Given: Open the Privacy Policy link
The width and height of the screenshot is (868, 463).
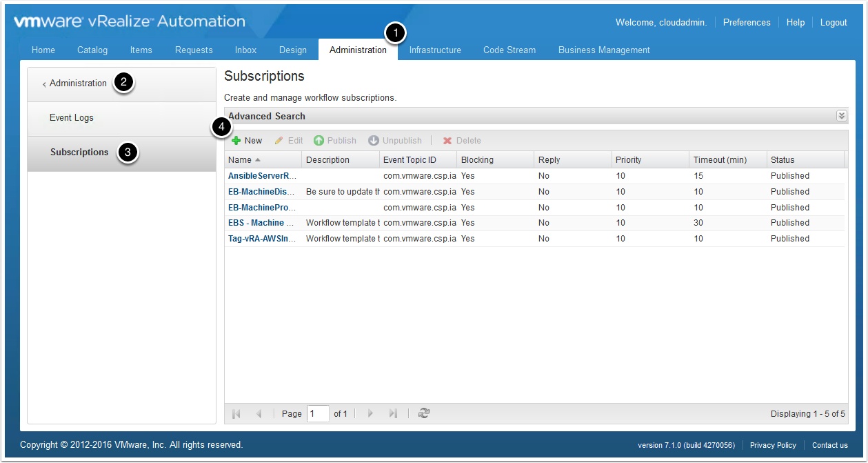Looking at the screenshot, I should tap(773, 445).
